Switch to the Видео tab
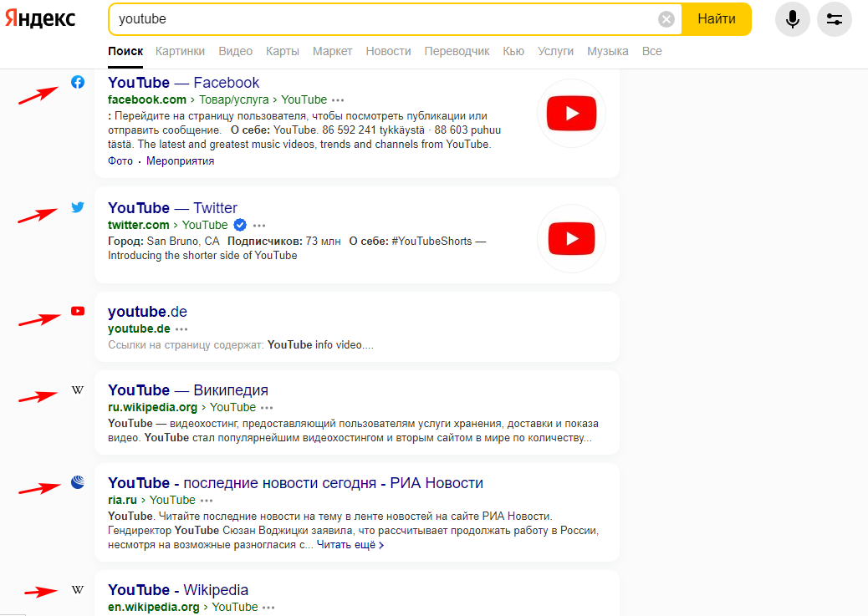This screenshot has width=868, height=616. [x=235, y=51]
